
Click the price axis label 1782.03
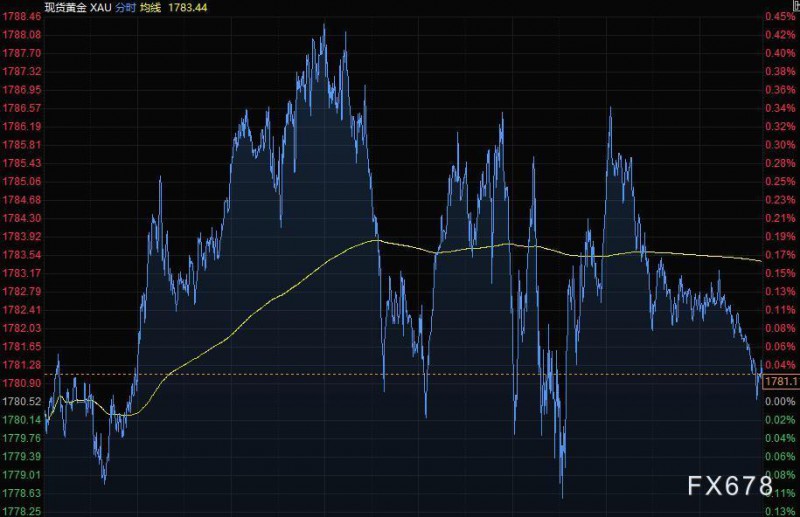tap(21, 328)
